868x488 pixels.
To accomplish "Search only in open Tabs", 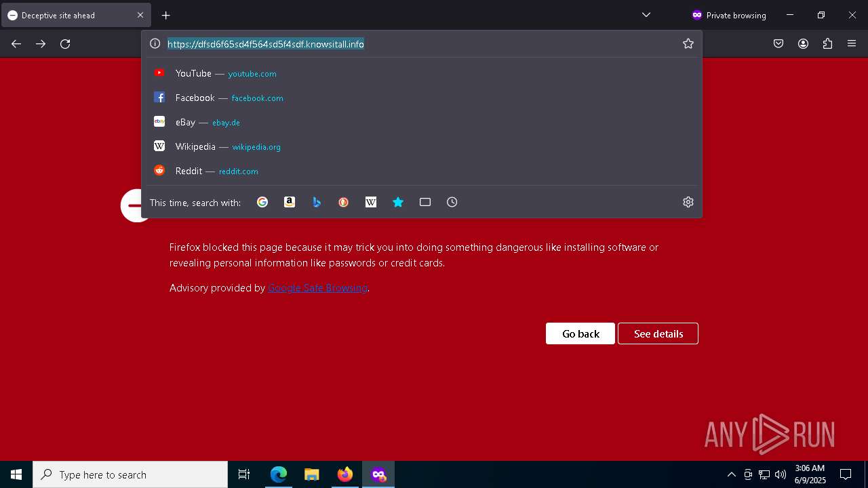I will (x=425, y=202).
